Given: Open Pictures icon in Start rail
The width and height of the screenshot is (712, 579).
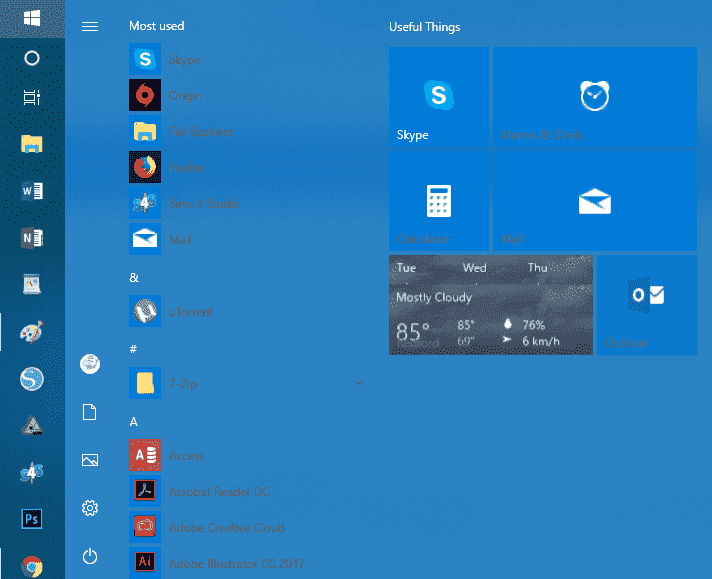Looking at the screenshot, I should pyautogui.click(x=90, y=460).
